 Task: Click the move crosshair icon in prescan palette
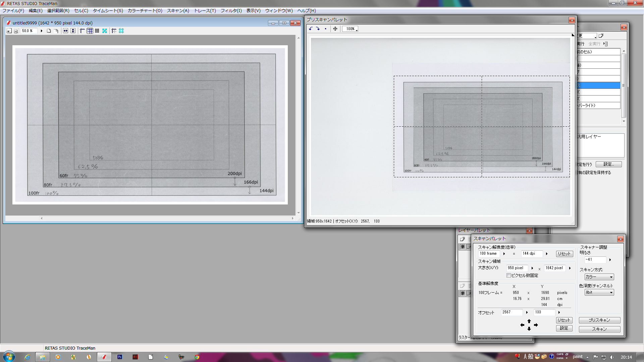pyautogui.click(x=335, y=29)
